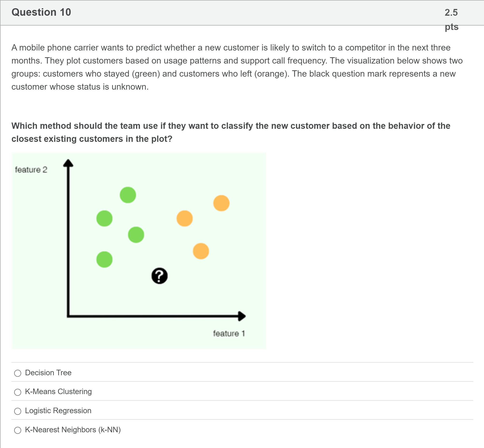
Task: Click the topmost green dot in the plot
Action: (x=128, y=195)
